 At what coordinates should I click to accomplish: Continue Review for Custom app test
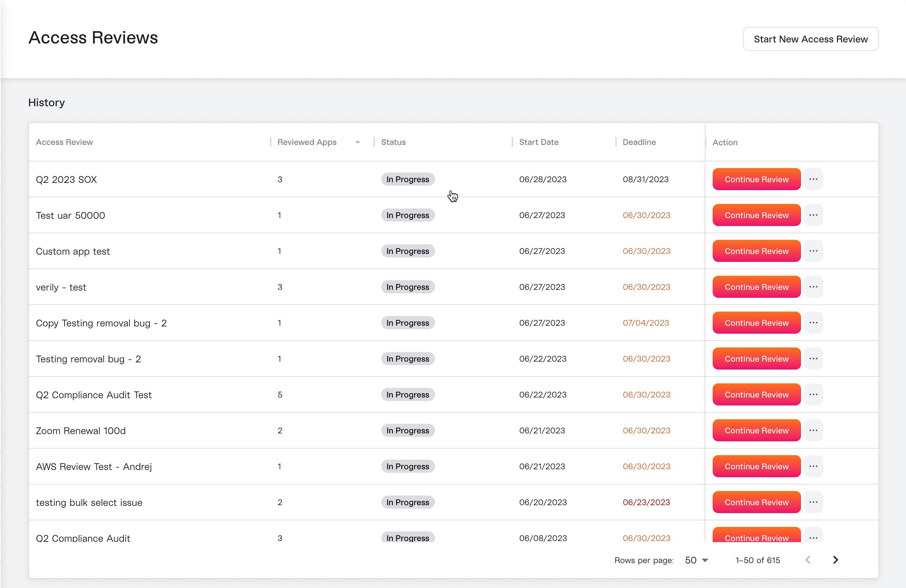(756, 251)
